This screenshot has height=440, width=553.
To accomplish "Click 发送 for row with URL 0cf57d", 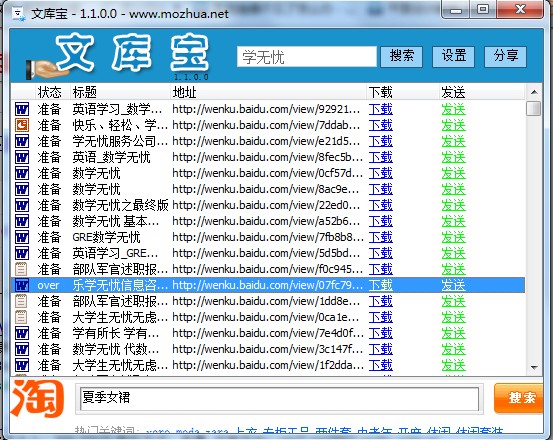I will click(x=454, y=173).
